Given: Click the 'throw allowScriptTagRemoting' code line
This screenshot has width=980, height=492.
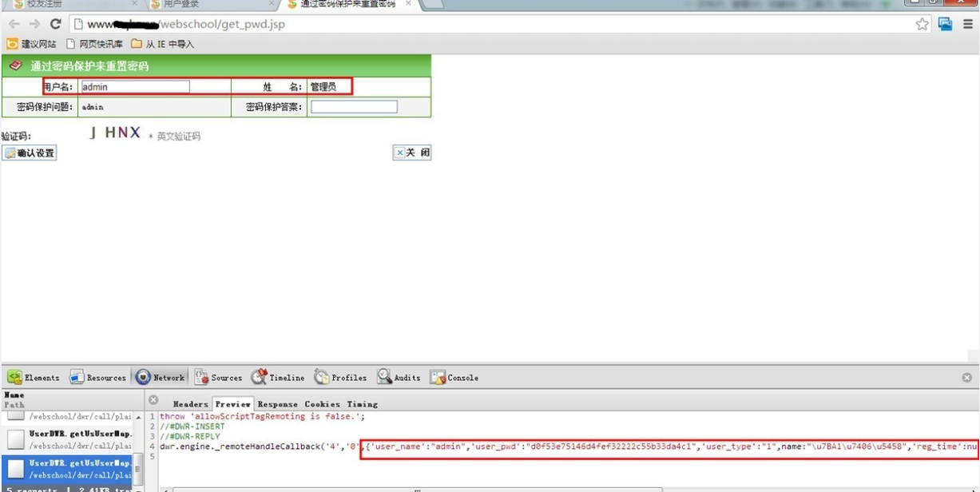Looking at the screenshot, I should click(262, 417).
